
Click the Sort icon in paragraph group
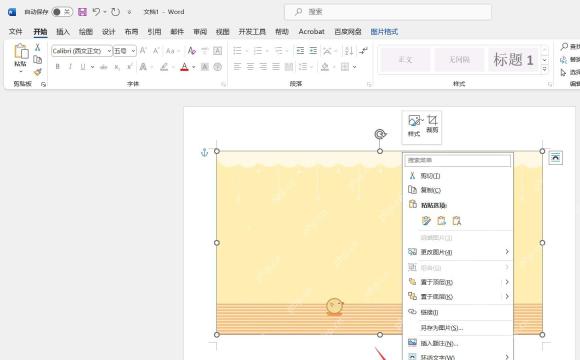[348, 51]
